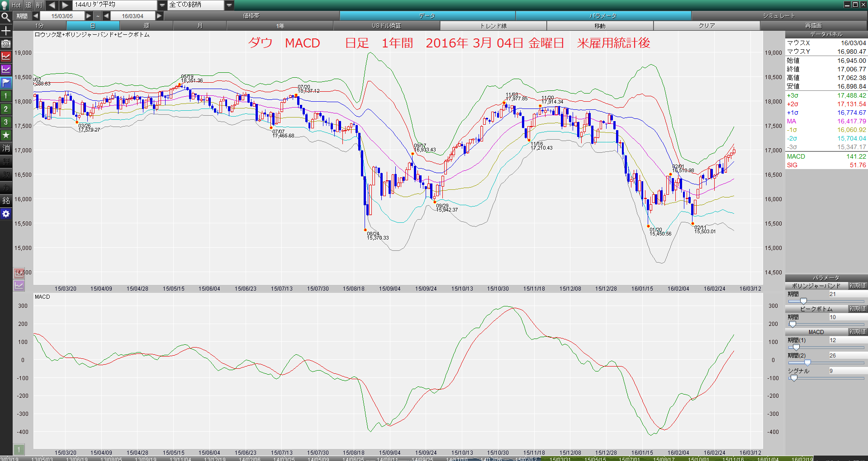Screen dimensions: 868x461
Task: Open the 144/U ダウ平均 symbol dropdown
Action: coord(162,5)
